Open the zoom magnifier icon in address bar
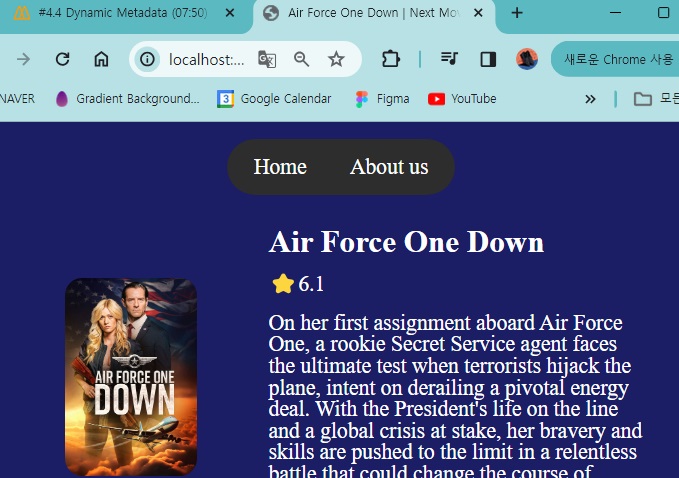The width and height of the screenshot is (679, 478). 301,59
